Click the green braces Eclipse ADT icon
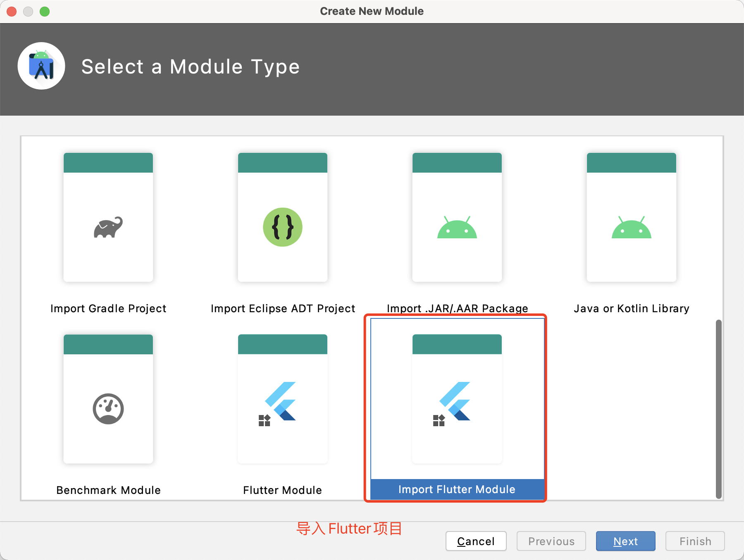This screenshot has height=560, width=744. (282, 227)
